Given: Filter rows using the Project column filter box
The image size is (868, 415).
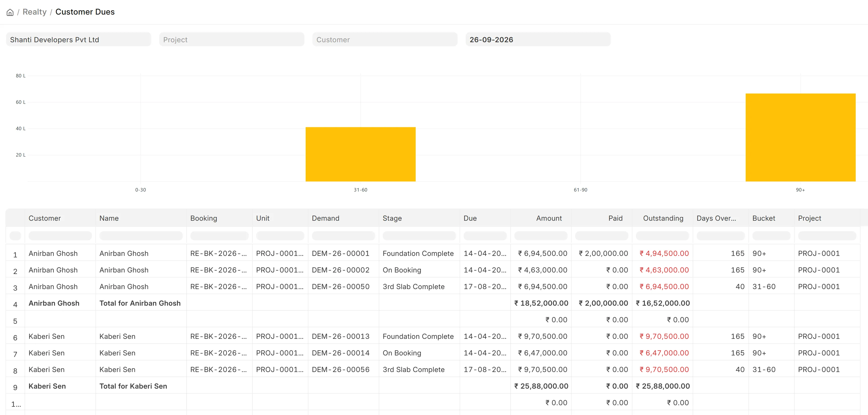Looking at the screenshot, I should click(827, 236).
